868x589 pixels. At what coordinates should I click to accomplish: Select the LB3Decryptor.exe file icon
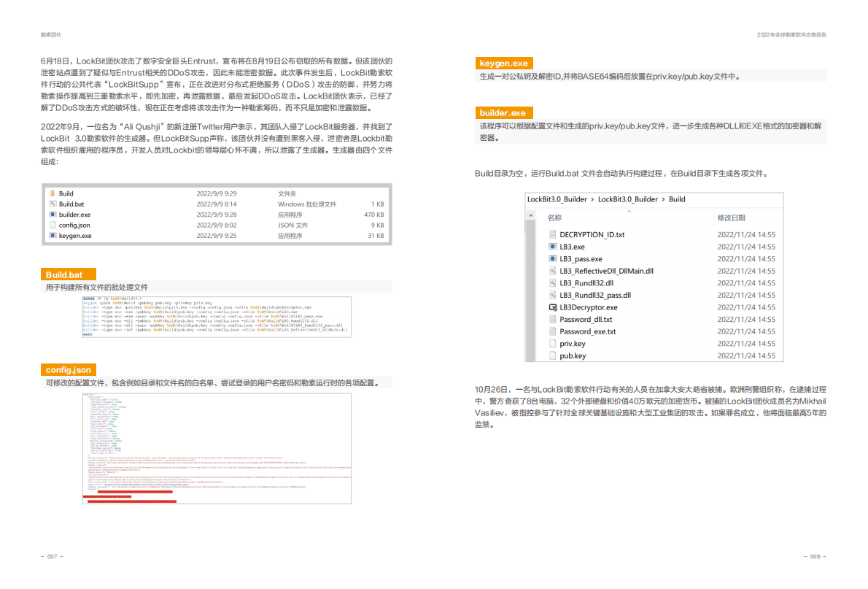point(553,307)
